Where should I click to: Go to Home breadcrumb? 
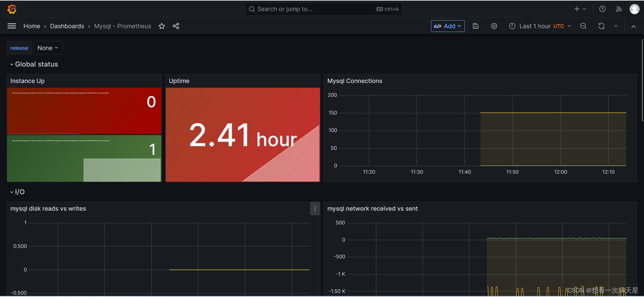pyautogui.click(x=32, y=26)
